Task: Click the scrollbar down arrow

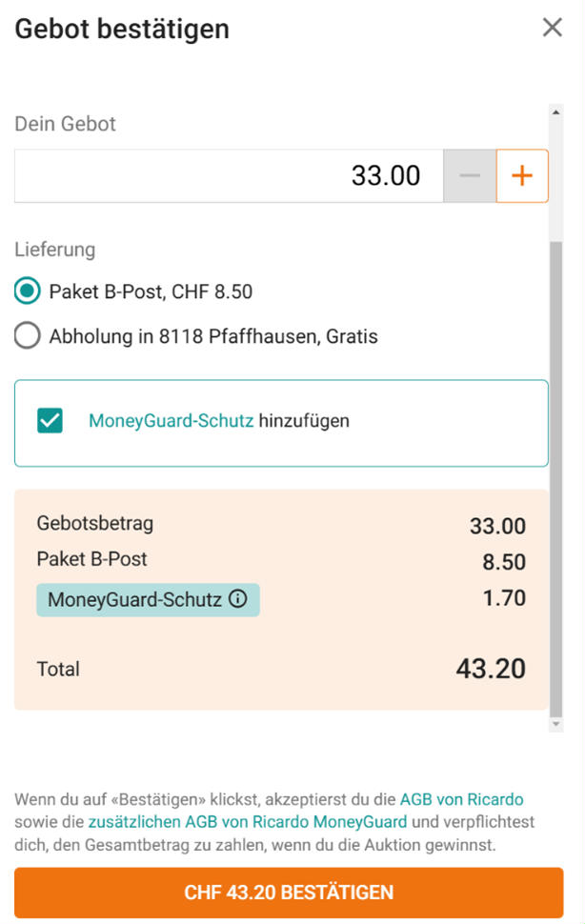Action: (555, 724)
